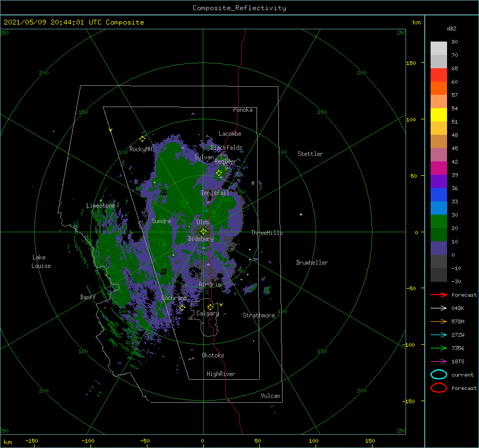The width and height of the screenshot is (479, 448).
Task: Click the white 04DK arrow icon
Action: pos(439,308)
